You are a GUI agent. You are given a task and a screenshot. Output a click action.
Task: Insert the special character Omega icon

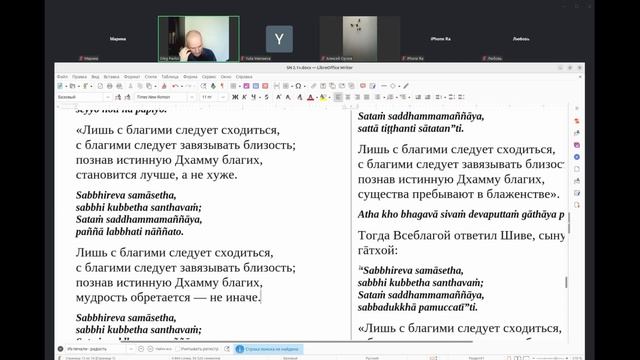coord(298,86)
